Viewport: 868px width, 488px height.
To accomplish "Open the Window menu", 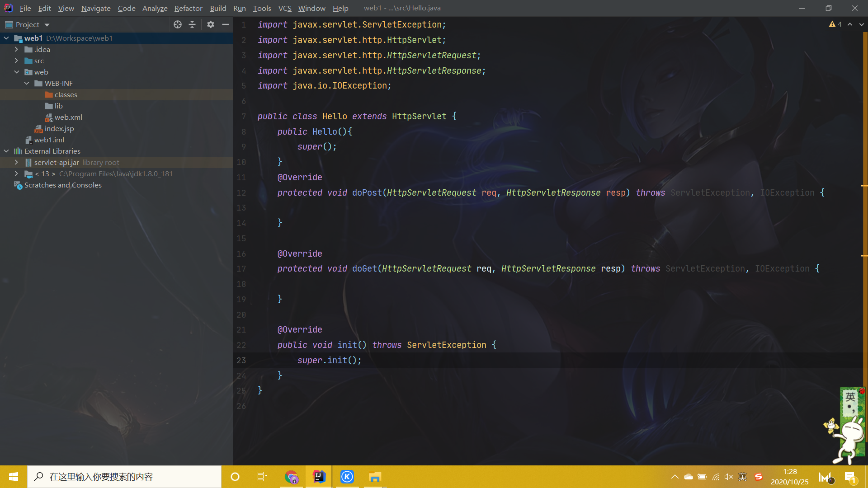I will point(311,8).
